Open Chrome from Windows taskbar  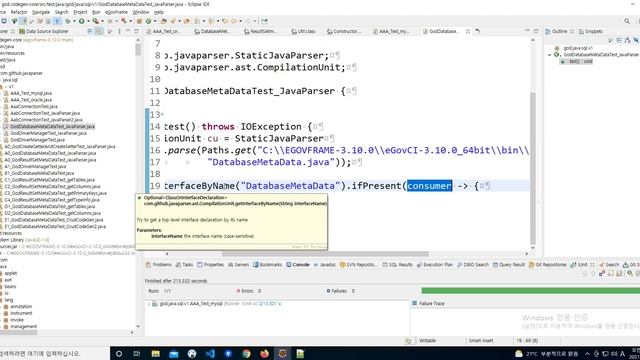[246, 353]
